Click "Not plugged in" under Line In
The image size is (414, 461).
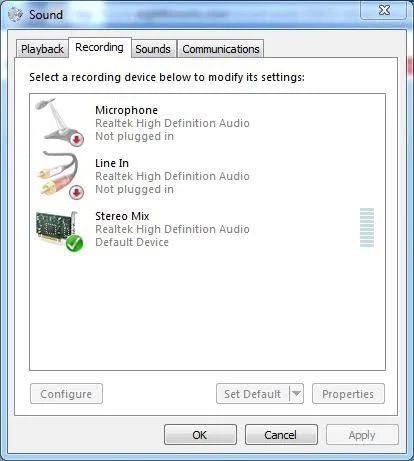(x=135, y=189)
